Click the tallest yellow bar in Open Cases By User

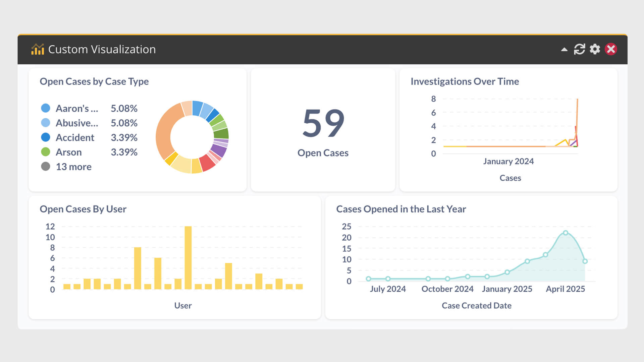pos(188,258)
